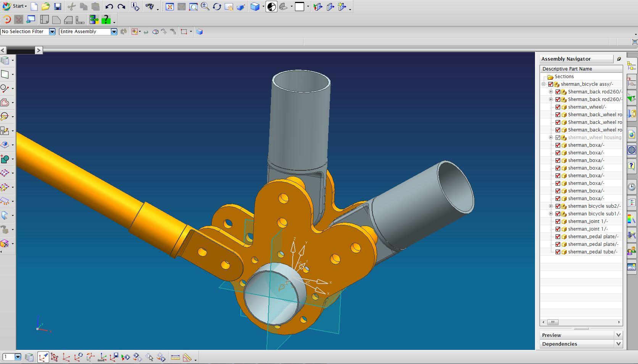This screenshot has height=364, width=638.
Task: Select the Measure Angle icon
Action: (187, 357)
